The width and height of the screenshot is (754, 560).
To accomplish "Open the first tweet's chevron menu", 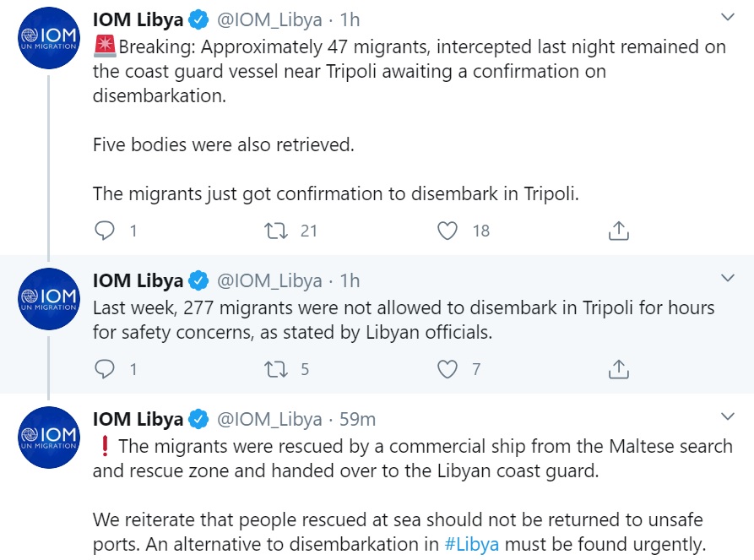I will click(728, 18).
